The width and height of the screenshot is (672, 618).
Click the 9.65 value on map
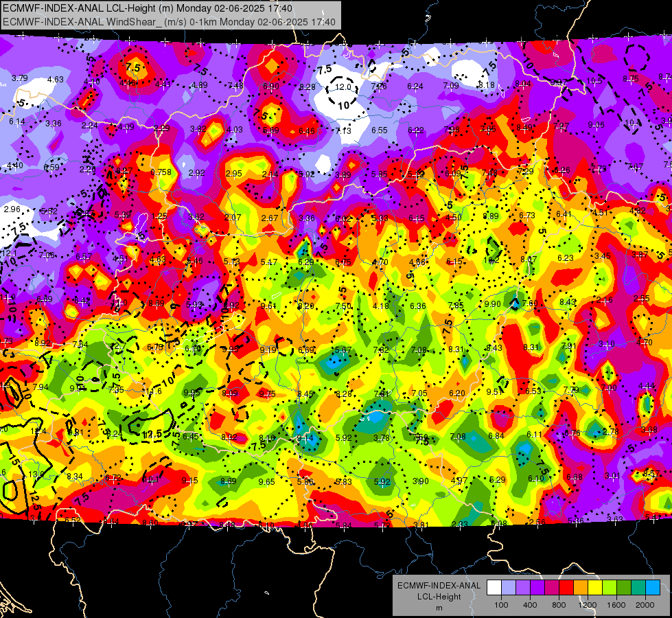tap(266, 481)
